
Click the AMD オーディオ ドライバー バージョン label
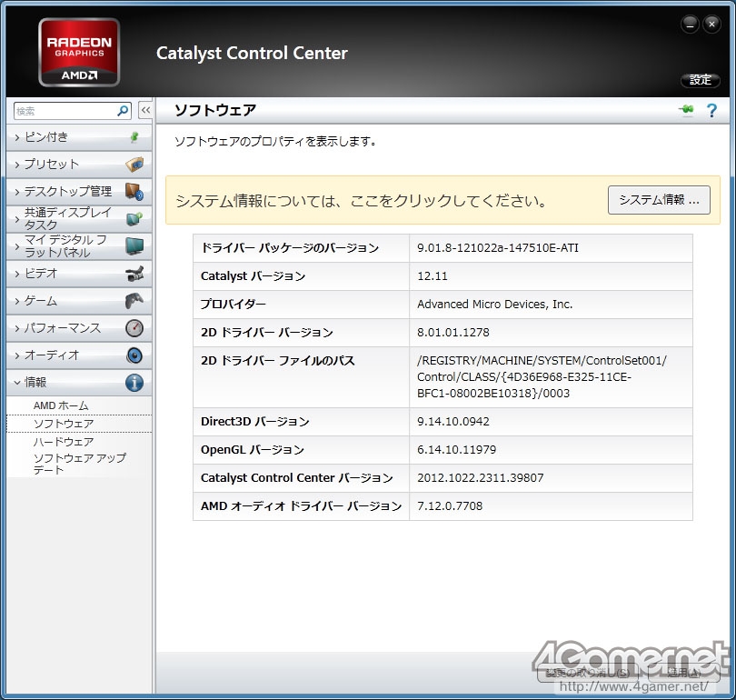[x=301, y=506]
